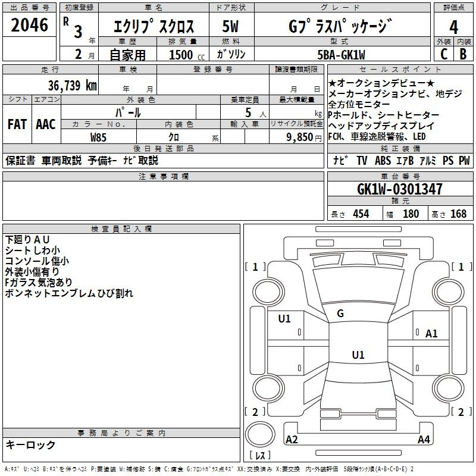Select the inspector note 外装小傷有り

click(x=32, y=271)
